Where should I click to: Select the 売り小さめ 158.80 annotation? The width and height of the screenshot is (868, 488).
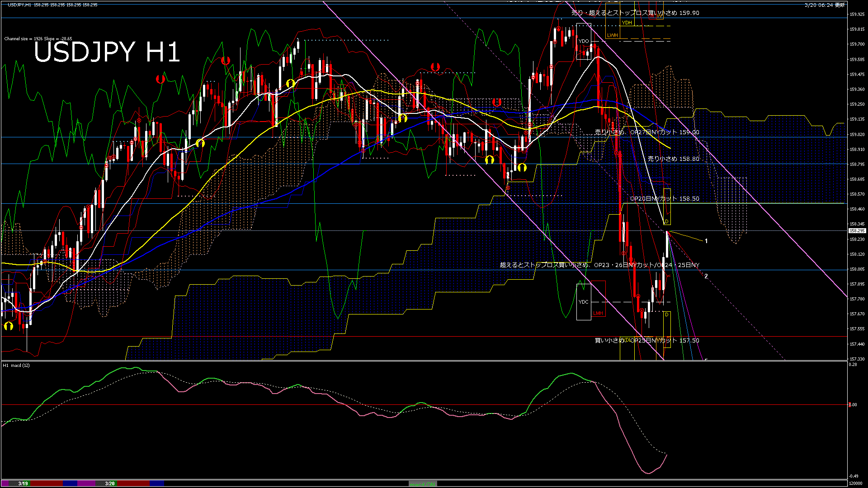[x=673, y=159]
